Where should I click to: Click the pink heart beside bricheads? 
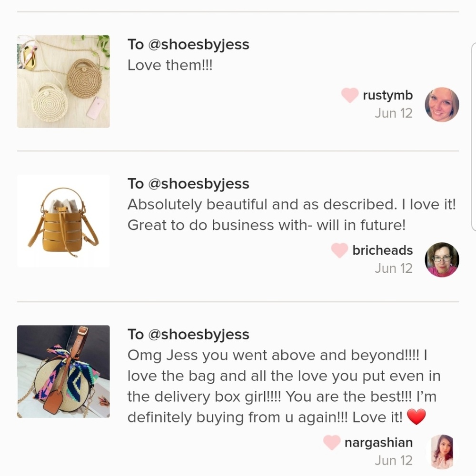(x=339, y=250)
